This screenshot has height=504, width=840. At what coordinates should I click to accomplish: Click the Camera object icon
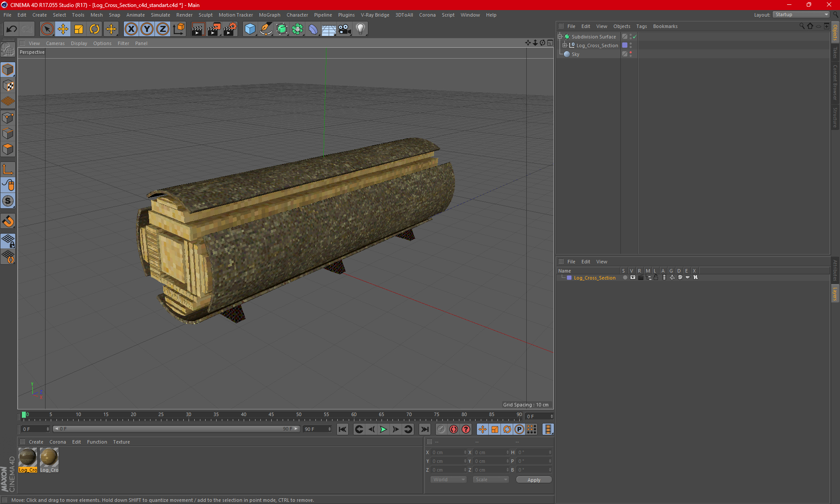[x=345, y=29]
